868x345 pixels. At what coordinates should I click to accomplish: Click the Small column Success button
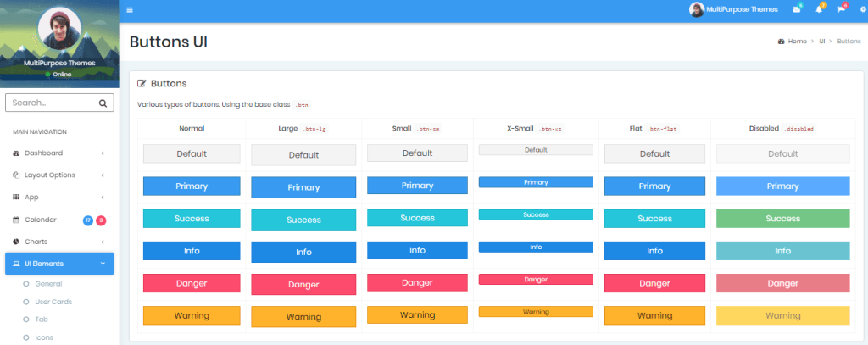(x=417, y=218)
